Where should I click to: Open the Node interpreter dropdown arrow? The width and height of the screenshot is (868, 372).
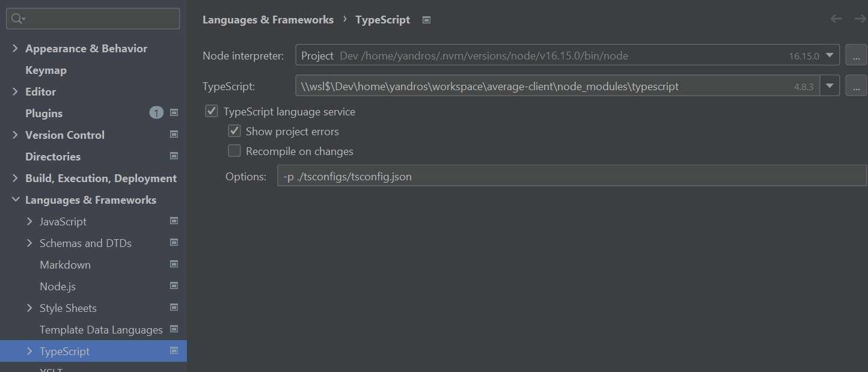pos(830,55)
